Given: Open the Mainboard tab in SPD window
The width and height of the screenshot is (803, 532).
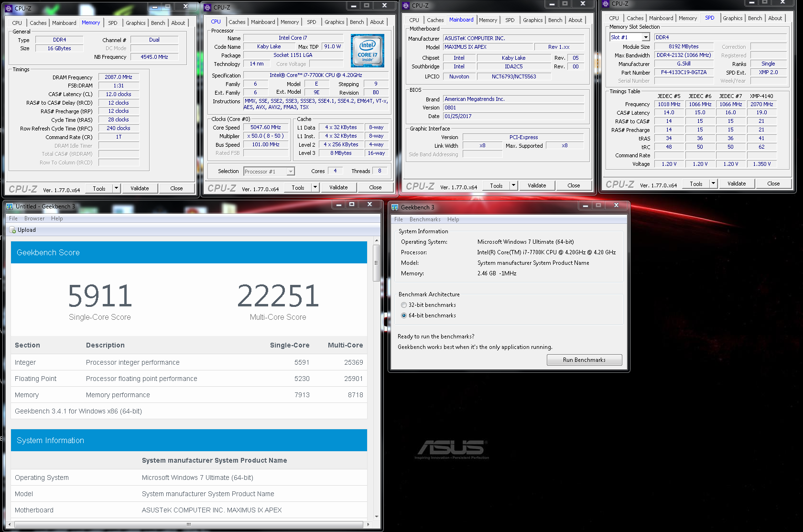Looking at the screenshot, I should click(x=661, y=18).
